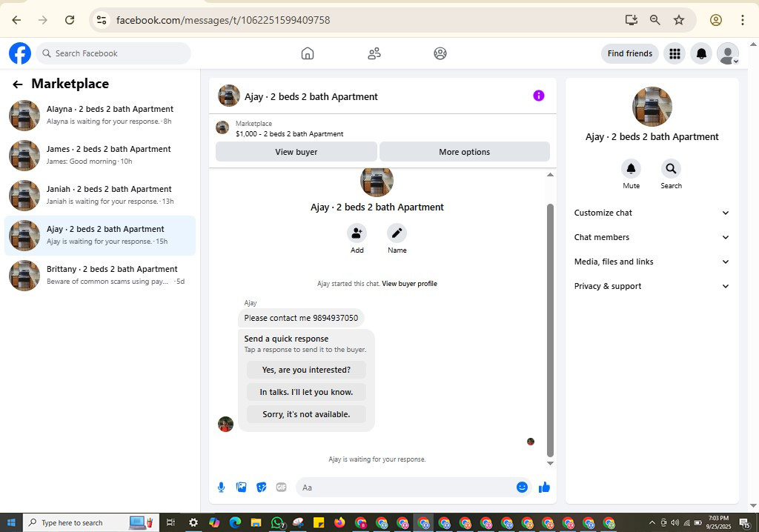Open Brittany 2 beds 2 bath conversation
Image resolution: width=759 pixels, height=532 pixels.
(100, 276)
